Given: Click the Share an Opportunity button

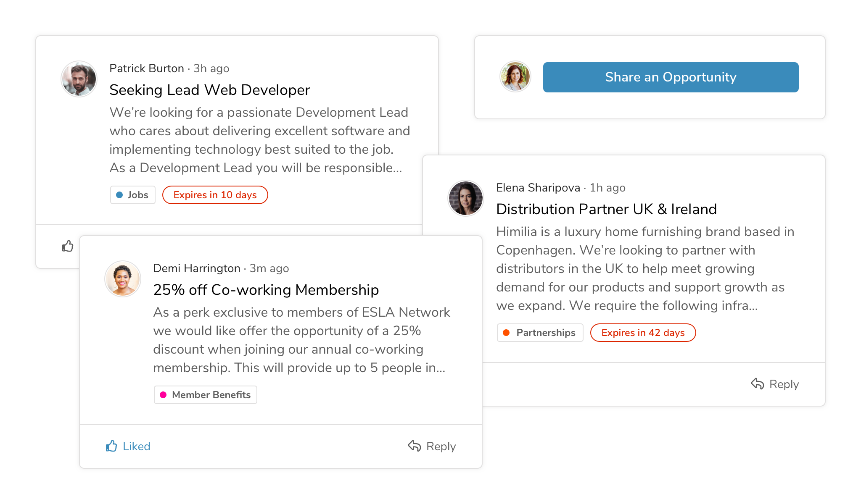Looking at the screenshot, I should (x=671, y=77).
